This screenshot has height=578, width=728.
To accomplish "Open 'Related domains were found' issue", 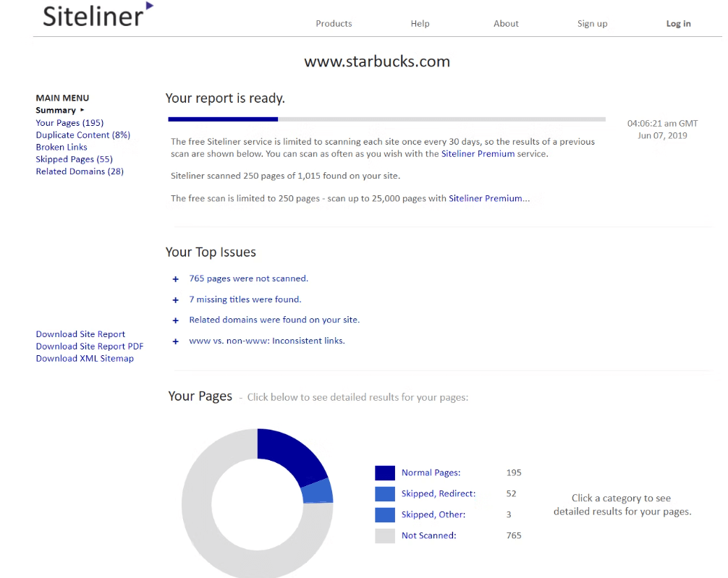I will tap(274, 320).
